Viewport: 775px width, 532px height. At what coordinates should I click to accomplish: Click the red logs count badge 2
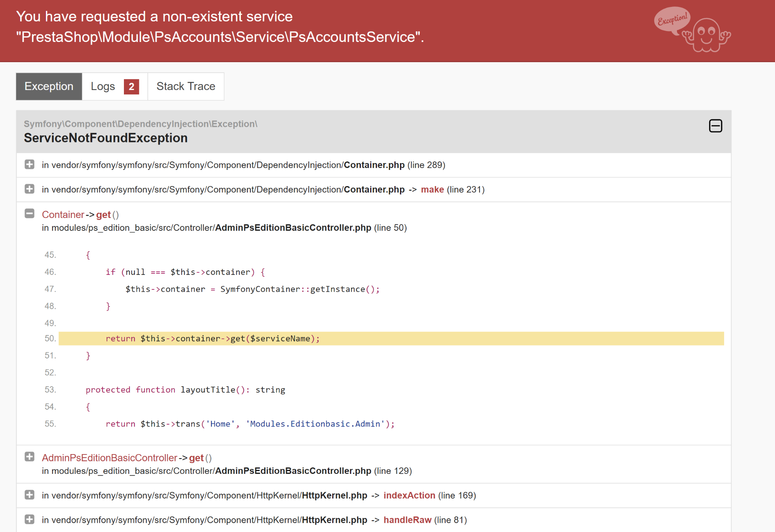pyautogui.click(x=131, y=87)
